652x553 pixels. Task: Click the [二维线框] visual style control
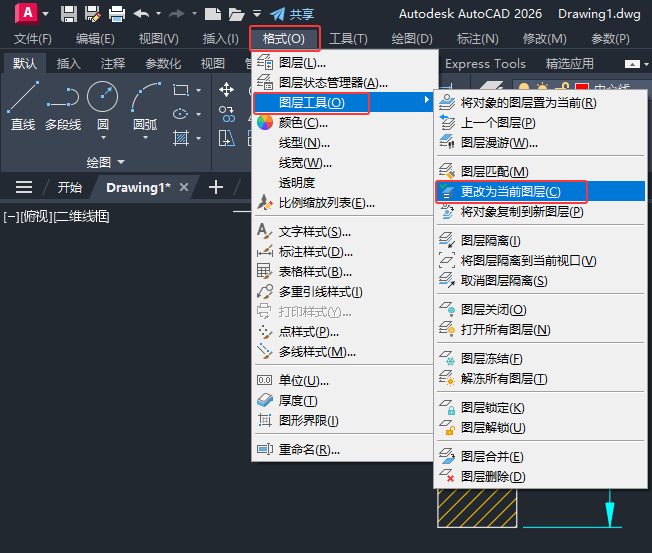click(81, 217)
